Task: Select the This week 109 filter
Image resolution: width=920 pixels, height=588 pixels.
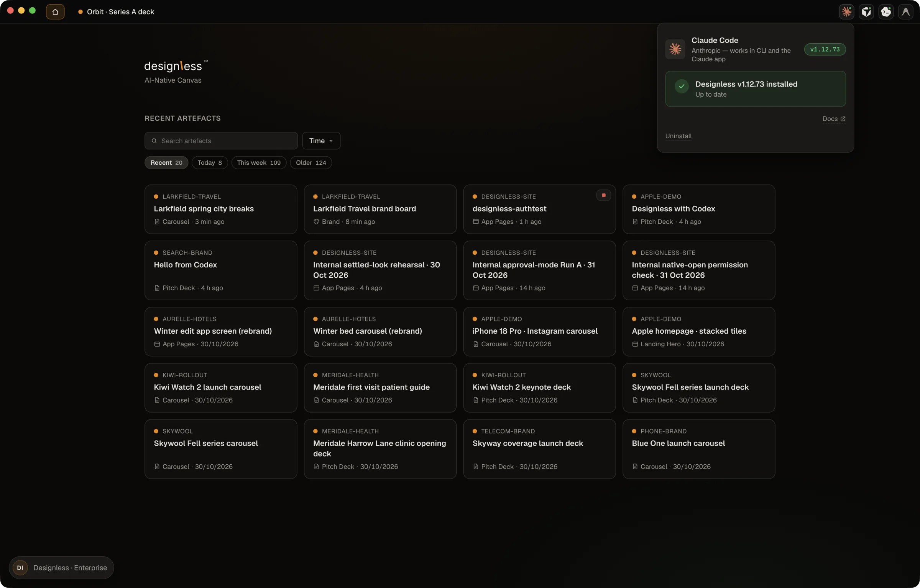Action: click(x=259, y=163)
